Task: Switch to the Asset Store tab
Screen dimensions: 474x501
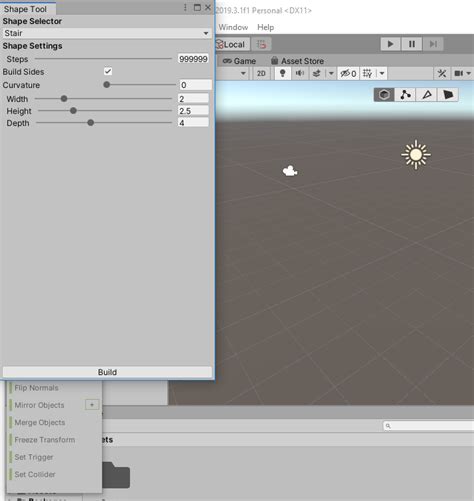Action: [x=297, y=61]
